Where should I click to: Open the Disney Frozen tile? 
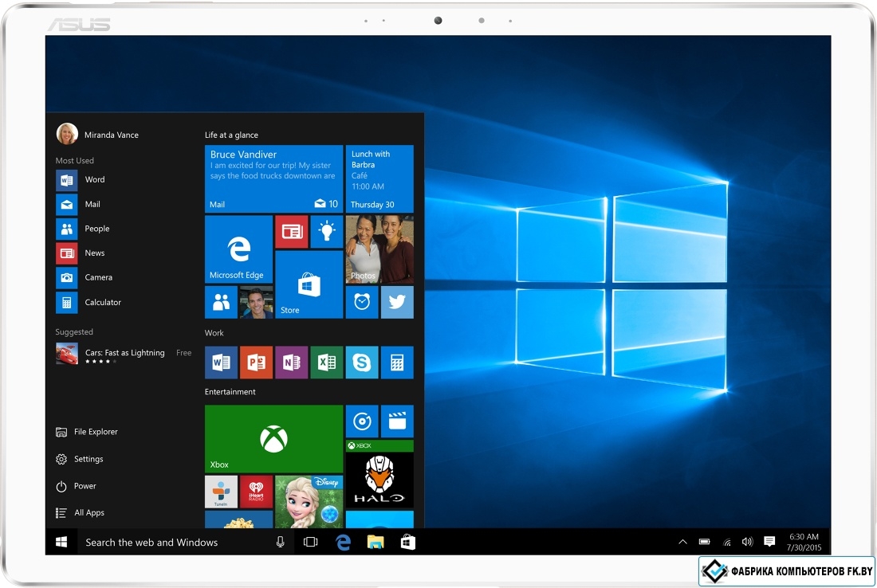pos(309,502)
